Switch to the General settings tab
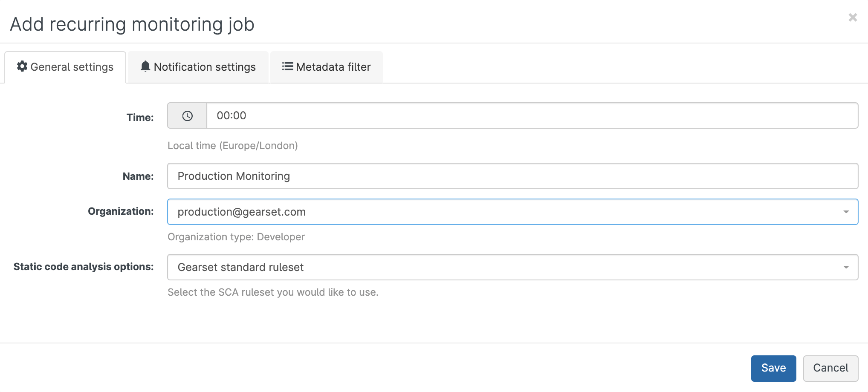This screenshot has width=868, height=392. coord(66,67)
